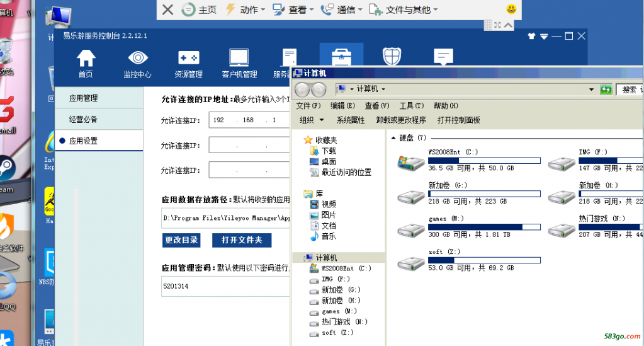Open the 查看(V) menu in explorer
The height and width of the screenshot is (346, 644).
tap(376, 106)
